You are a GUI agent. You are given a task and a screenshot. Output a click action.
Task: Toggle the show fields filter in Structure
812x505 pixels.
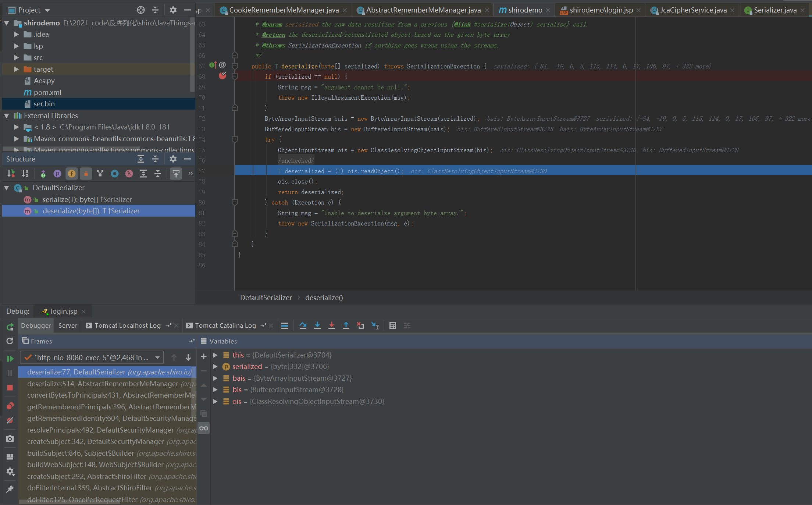[x=72, y=174]
